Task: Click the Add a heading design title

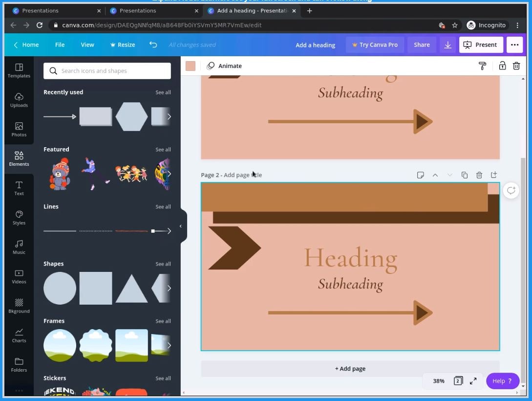Action: coord(315,45)
